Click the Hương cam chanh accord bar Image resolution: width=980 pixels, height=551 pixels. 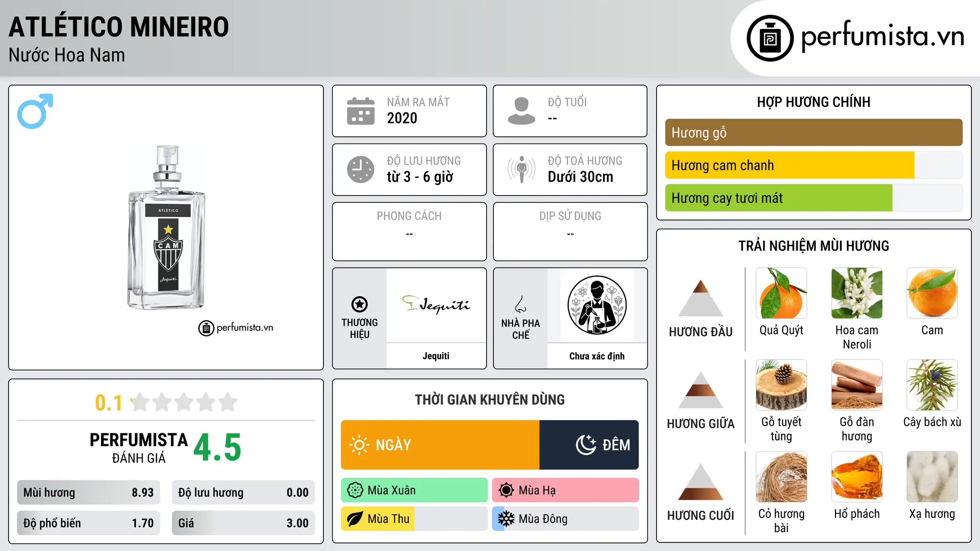click(x=814, y=165)
